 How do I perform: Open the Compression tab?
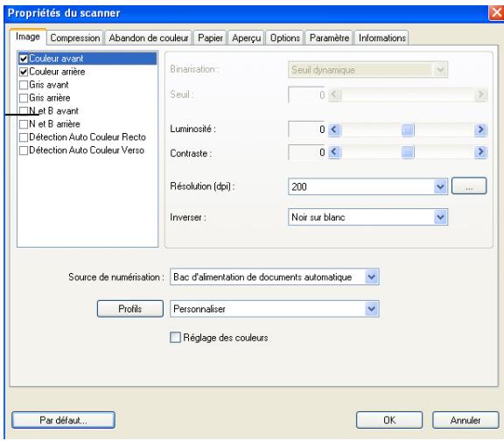(x=75, y=38)
